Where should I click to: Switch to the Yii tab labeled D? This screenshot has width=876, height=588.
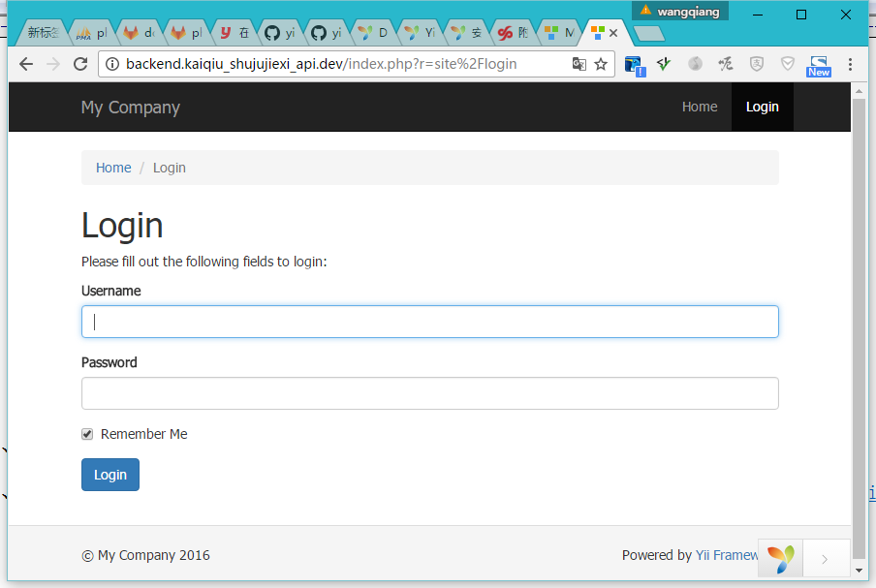(374, 33)
